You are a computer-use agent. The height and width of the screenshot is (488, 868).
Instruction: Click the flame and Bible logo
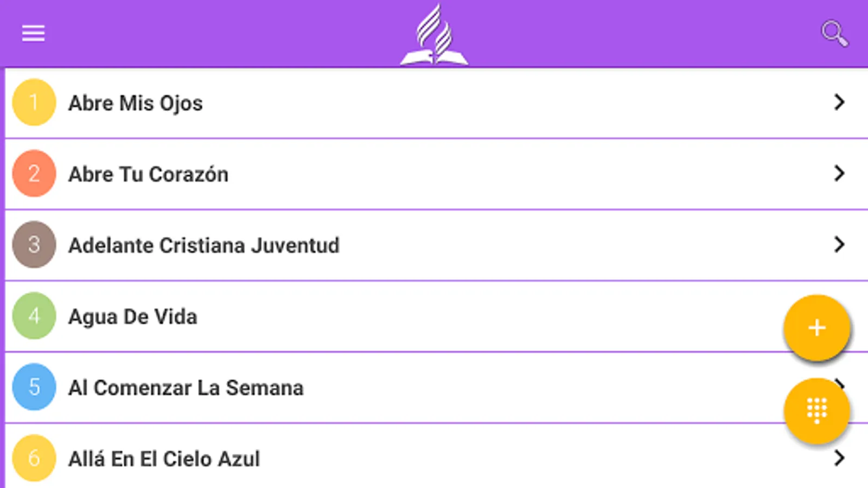tap(434, 36)
